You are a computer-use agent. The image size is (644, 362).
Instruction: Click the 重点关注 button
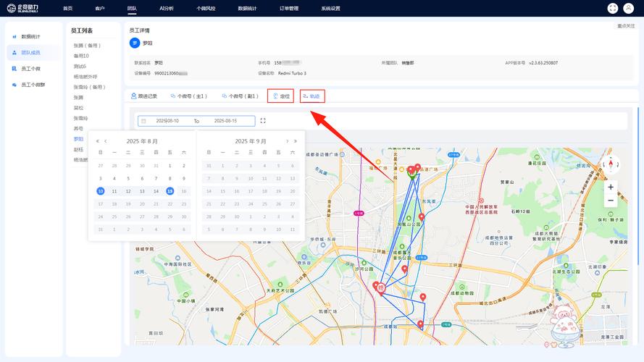tap(626, 26)
